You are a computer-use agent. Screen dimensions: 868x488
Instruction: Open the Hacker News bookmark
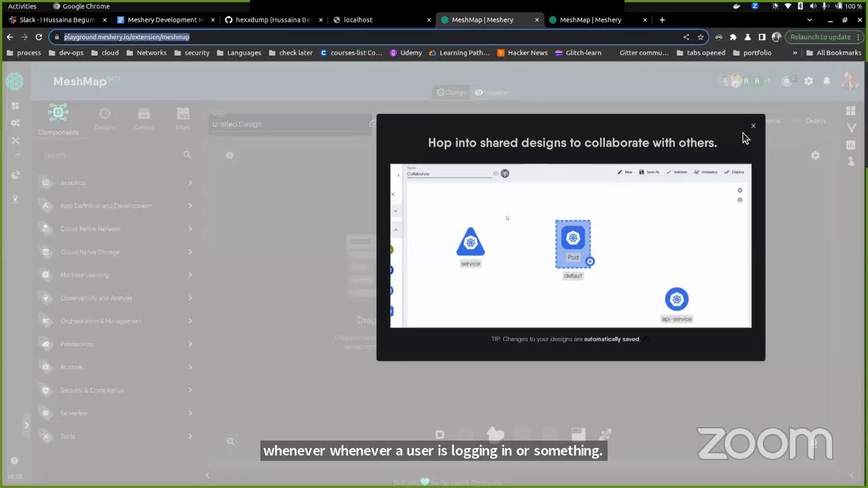(522, 52)
